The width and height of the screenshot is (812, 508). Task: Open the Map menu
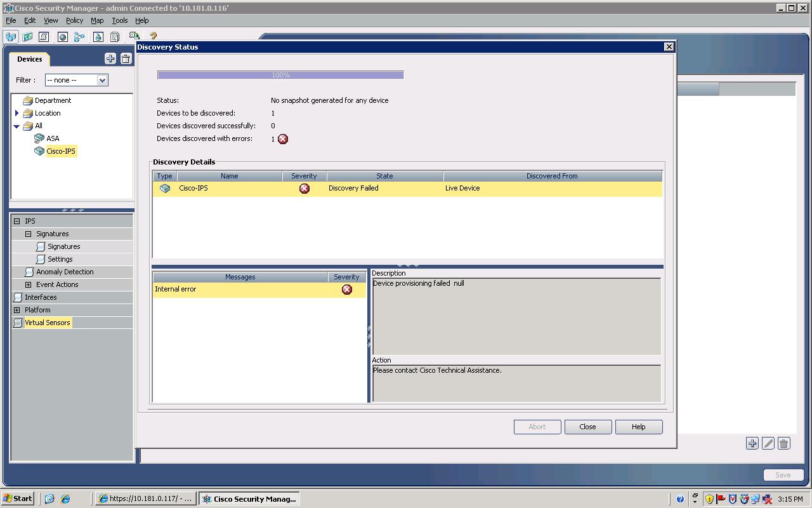[x=97, y=20]
